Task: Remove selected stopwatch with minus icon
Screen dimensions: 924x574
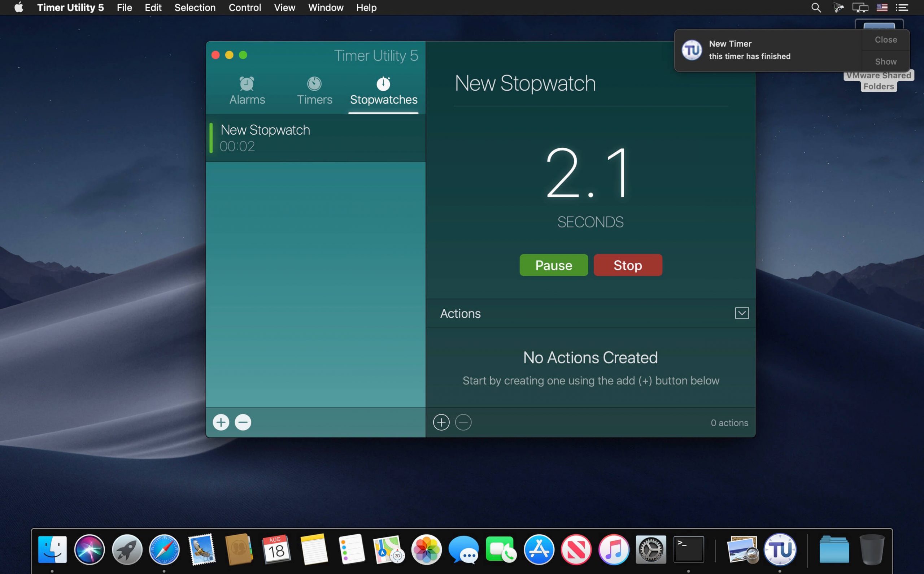Action: pos(243,422)
